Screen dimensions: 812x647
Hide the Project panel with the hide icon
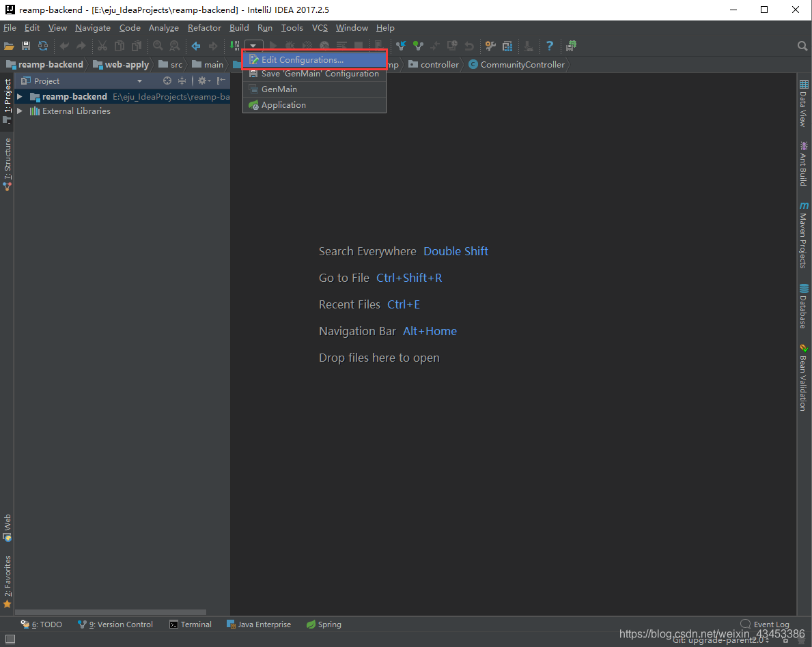(x=221, y=81)
